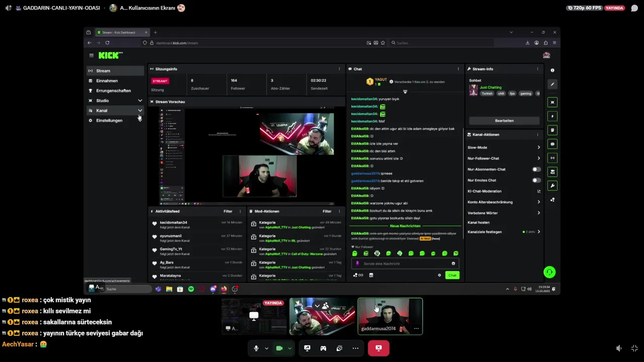Screen dimensions: 644x362
Task: Open the Kick hamburger menu
Action: pos(91,55)
